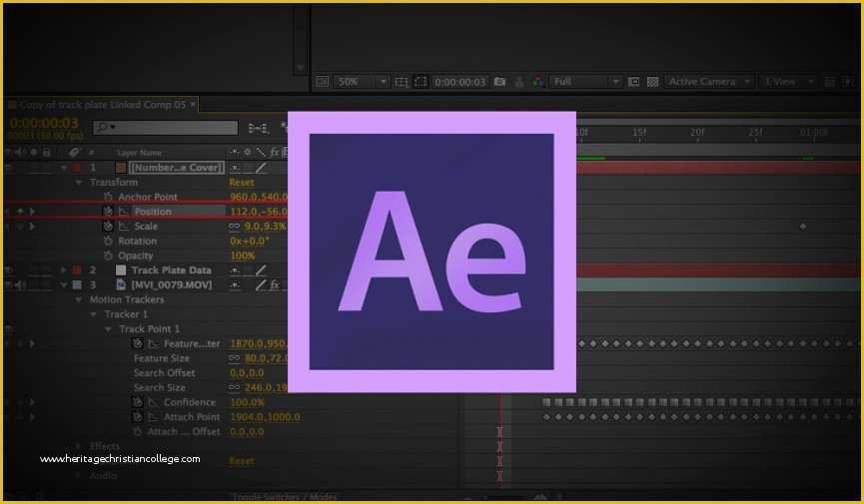
Task: Open grid and guide options icon
Action: [402, 82]
